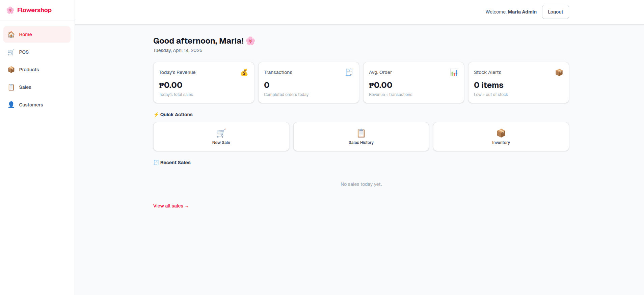Click the Customers person icon in sidebar

[x=11, y=105]
